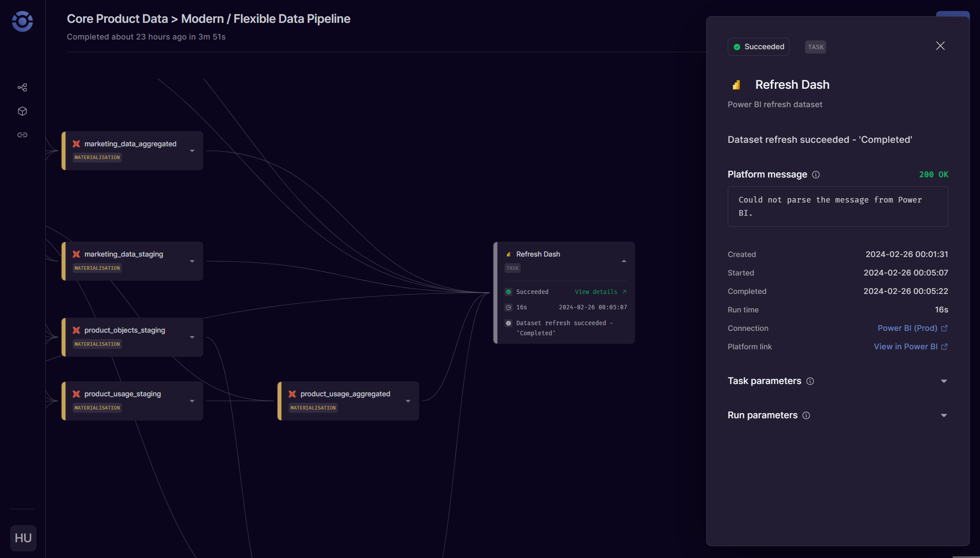Click the TASK type badge in the panel
Screen dimensions: 980x558
click(x=815, y=47)
